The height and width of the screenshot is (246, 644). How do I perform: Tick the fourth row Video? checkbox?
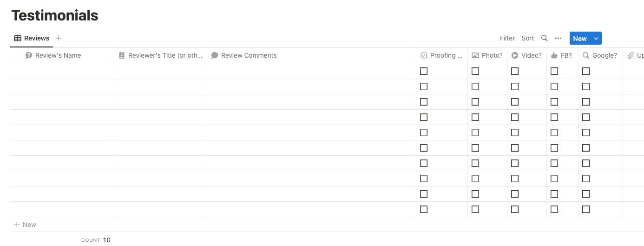515,117
